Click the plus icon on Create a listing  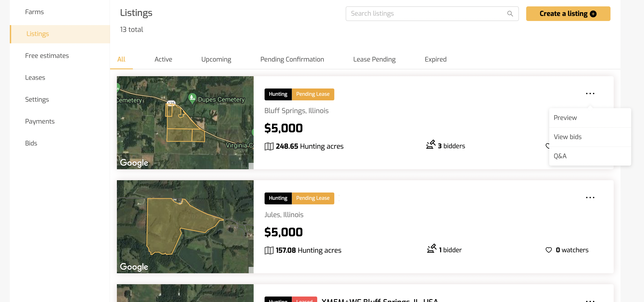click(x=593, y=14)
